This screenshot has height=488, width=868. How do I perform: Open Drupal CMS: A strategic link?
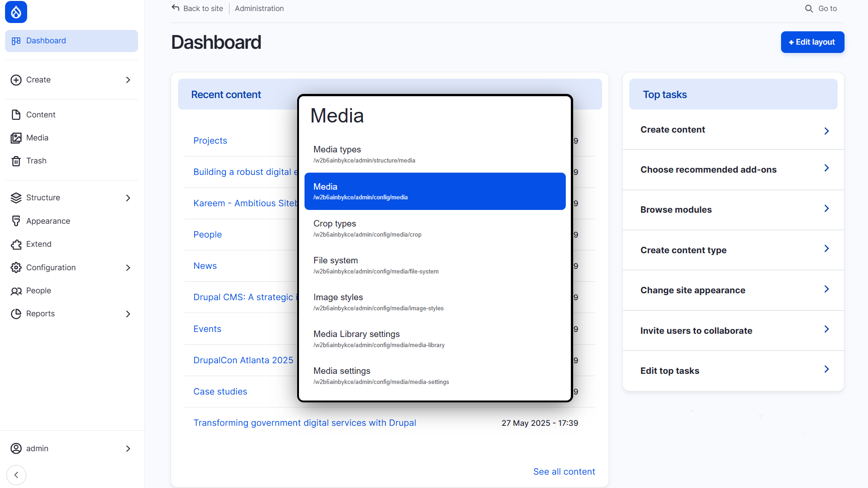point(246,297)
